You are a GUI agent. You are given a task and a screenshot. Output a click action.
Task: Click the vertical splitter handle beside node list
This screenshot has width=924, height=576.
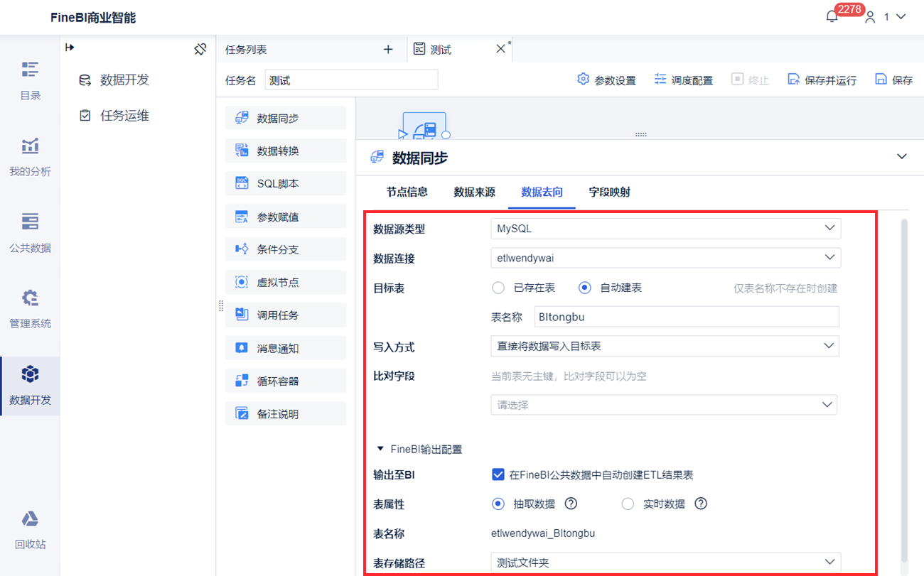tap(220, 306)
